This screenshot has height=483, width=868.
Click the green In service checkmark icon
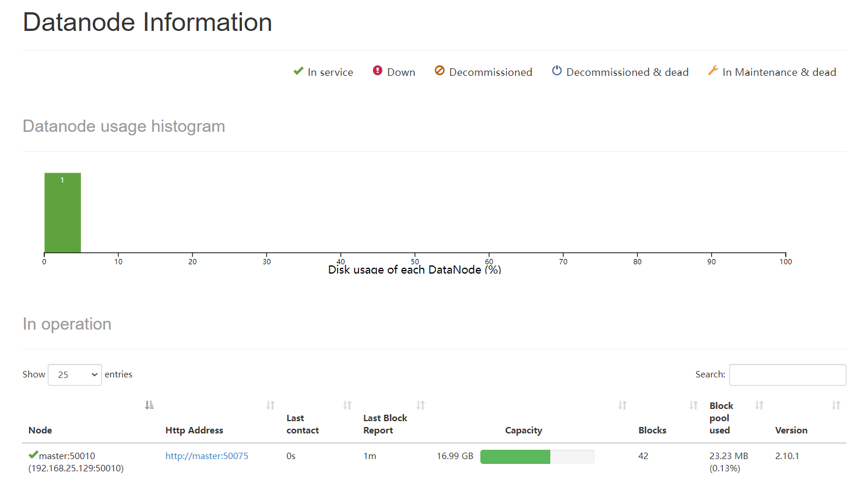click(x=298, y=71)
